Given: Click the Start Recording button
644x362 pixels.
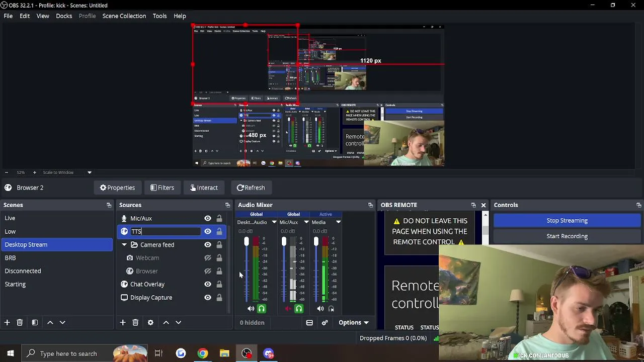Looking at the screenshot, I should [x=567, y=236].
